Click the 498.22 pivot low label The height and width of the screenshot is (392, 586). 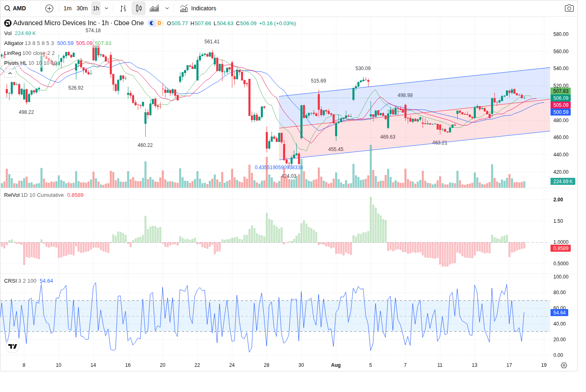[x=26, y=112]
